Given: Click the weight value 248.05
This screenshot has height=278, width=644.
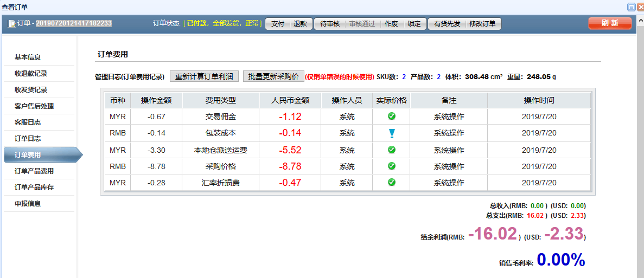Looking at the screenshot, I should pyautogui.click(x=538, y=76).
